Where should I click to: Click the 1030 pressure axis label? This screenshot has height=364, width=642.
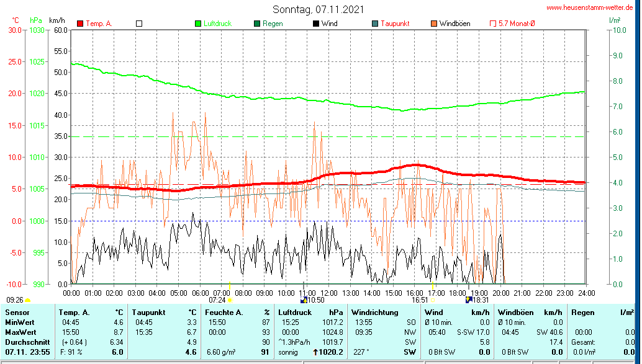[37, 30]
